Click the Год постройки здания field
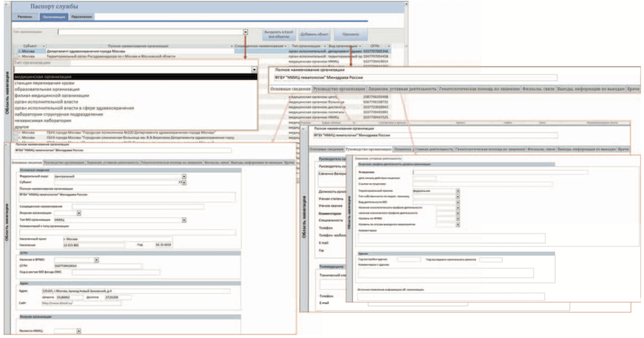 tap(409, 260)
